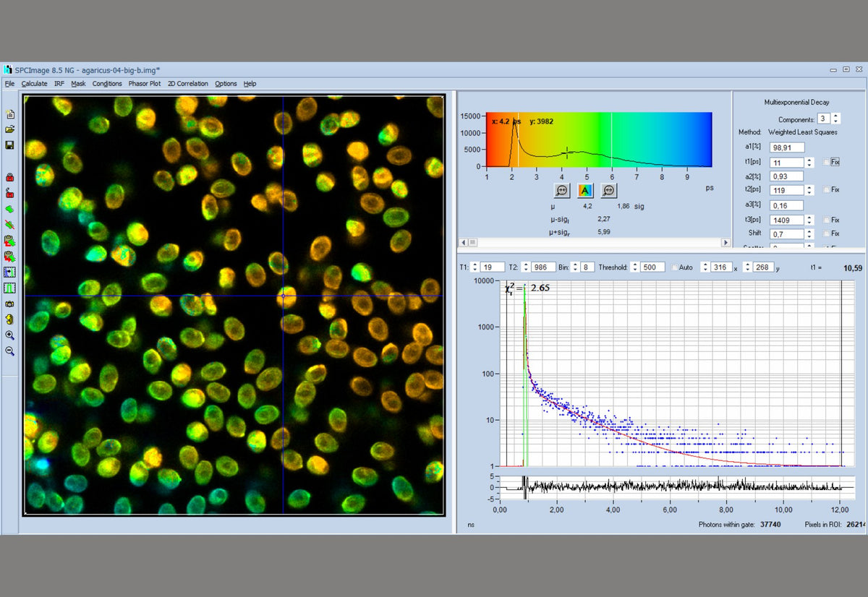868x597 pixels.
Task: Click the camera snapshot icon
Action: coord(10,304)
